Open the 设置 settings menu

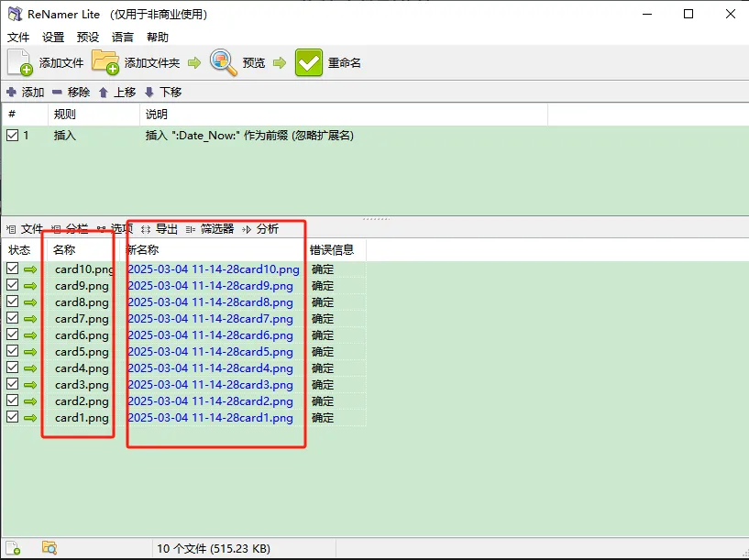coord(53,38)
